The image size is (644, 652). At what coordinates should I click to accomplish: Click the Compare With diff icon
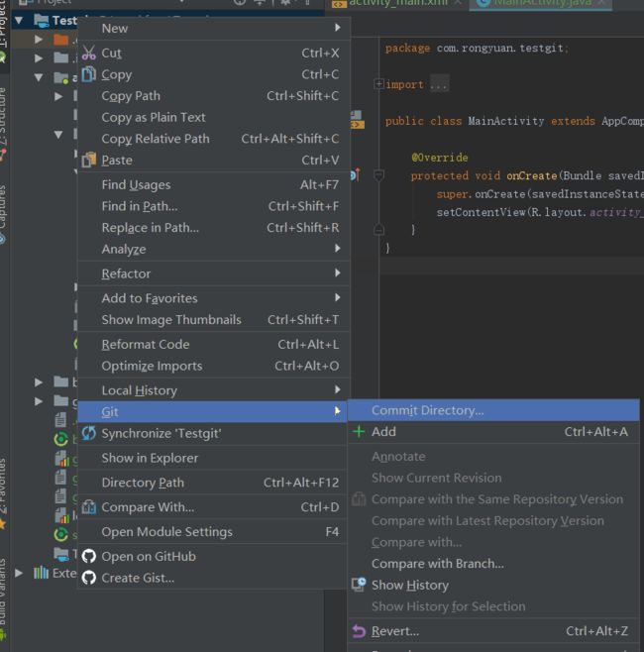[88, 507]
